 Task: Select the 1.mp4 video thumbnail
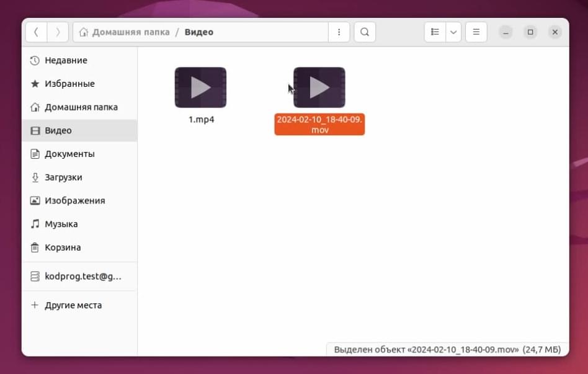tap(200, 87)
